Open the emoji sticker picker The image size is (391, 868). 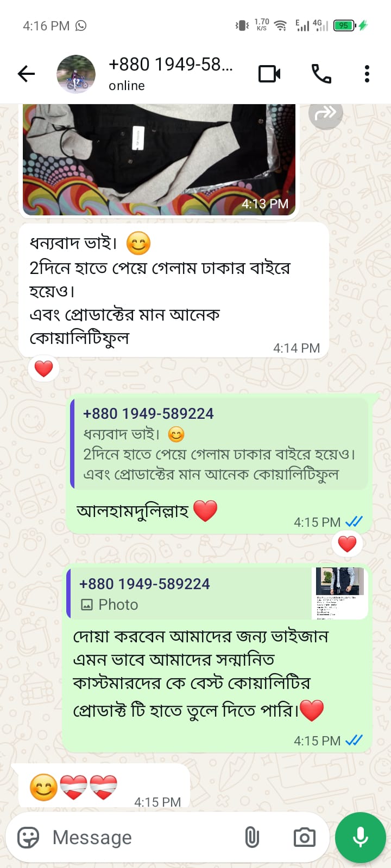[28, 838]
